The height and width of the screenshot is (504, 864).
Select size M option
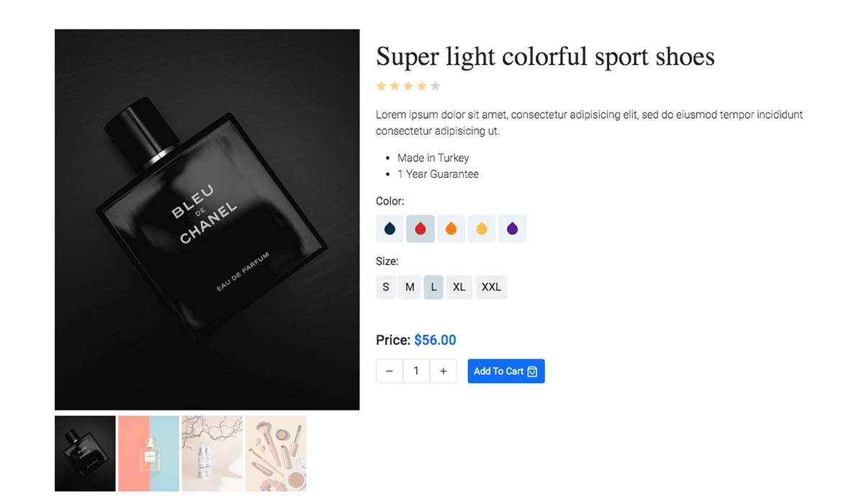tap(410, 287)
